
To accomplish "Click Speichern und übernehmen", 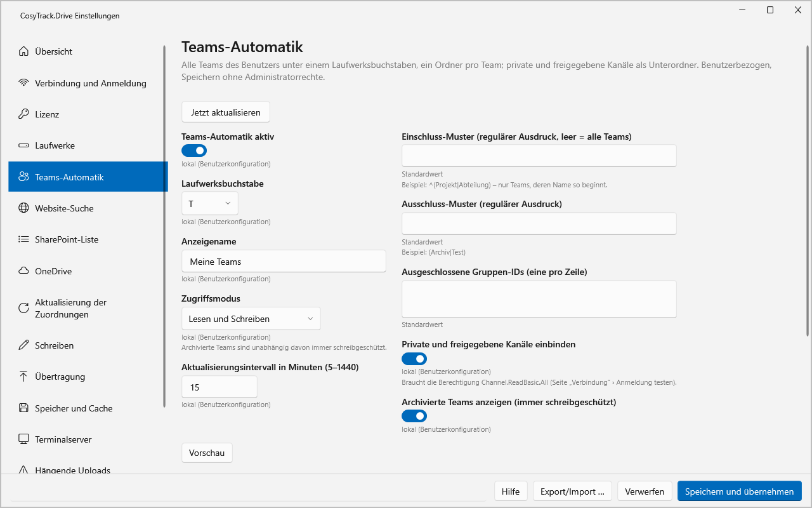I will (740, 491).
